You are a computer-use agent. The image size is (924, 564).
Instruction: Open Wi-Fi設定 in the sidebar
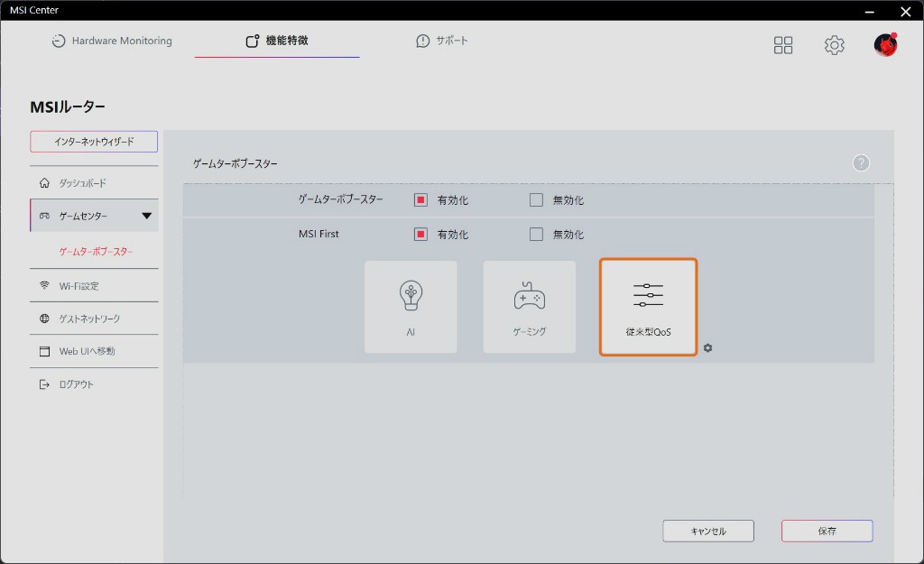pyautogui.click(x=79, y=286)
